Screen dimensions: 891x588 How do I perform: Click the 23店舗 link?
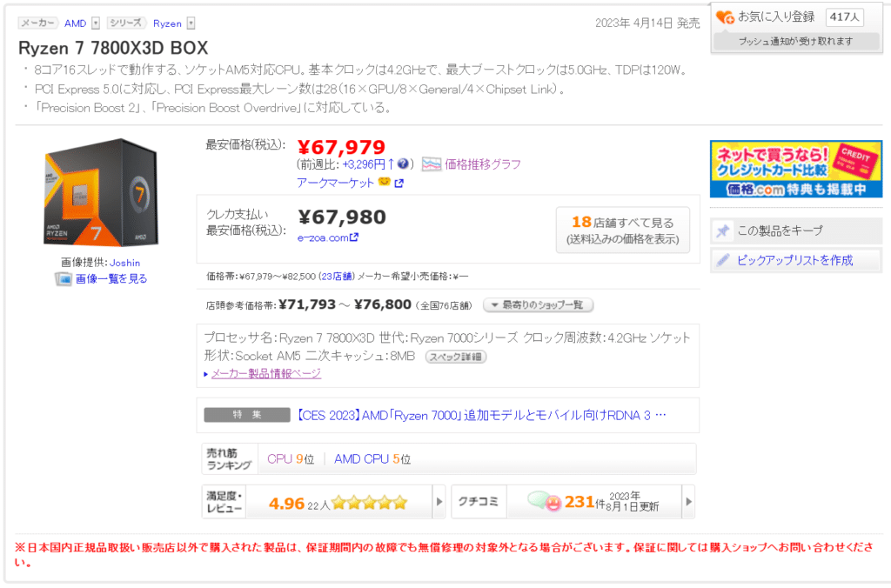coord(338,277)
